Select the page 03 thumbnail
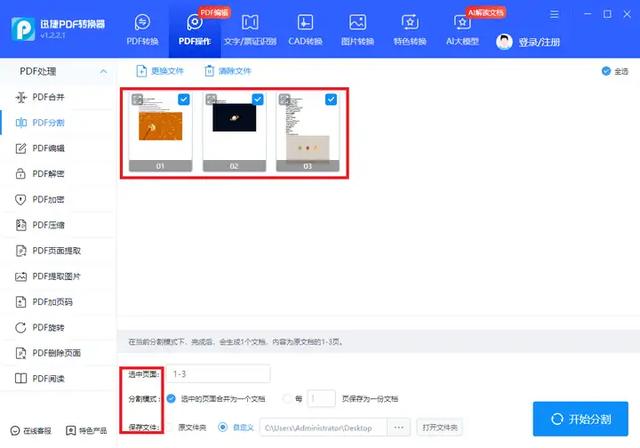The height and width of the screenshot is (448, 640). [x=308, y=132]
